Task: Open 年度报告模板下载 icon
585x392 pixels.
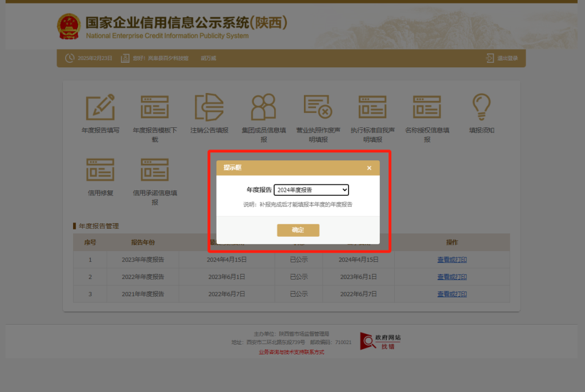Action: click(x=155, y=107)
